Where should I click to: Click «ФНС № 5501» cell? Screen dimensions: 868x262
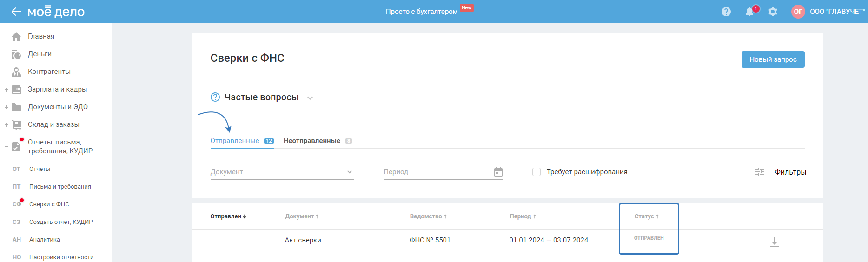coord(430,240)
